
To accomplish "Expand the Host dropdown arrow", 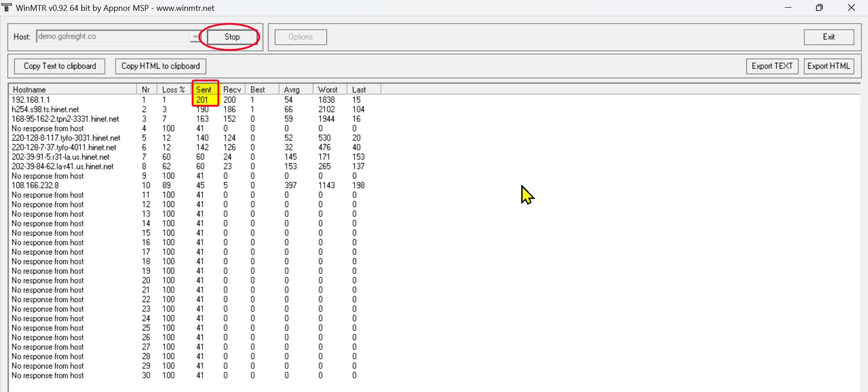I will tap(195, 37).
